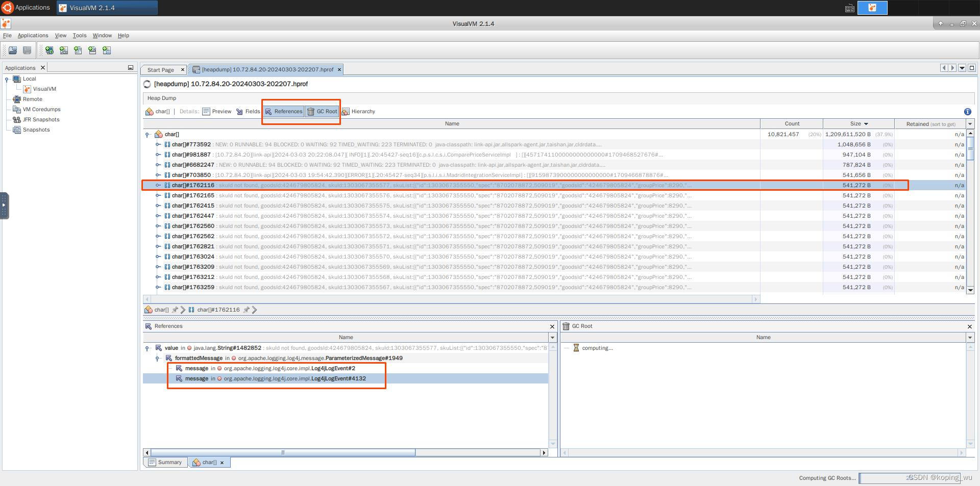Screen dimensions: 980x486
Task: Expand the char[]#1762116 row
Action: 158,185
